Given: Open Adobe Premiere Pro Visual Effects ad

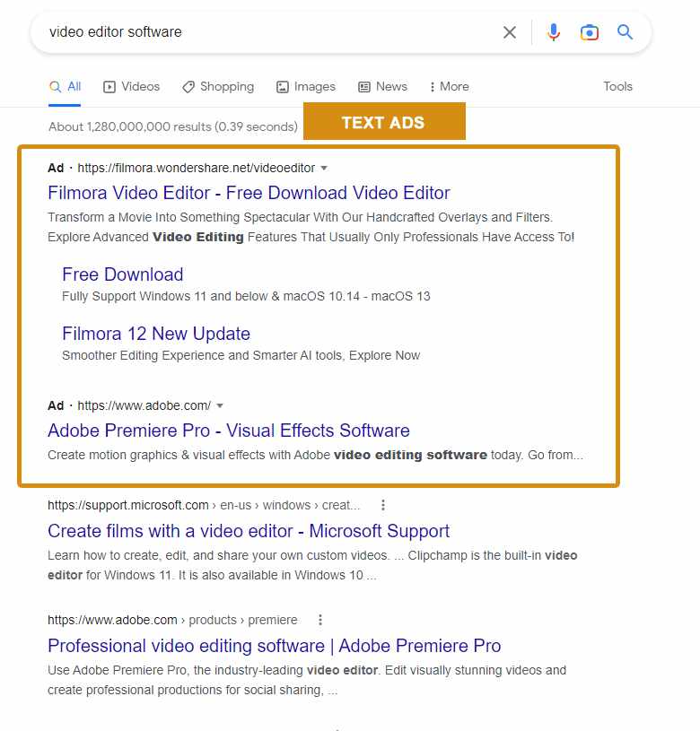Looking at the screenshot, I should [x=229, y=431].
